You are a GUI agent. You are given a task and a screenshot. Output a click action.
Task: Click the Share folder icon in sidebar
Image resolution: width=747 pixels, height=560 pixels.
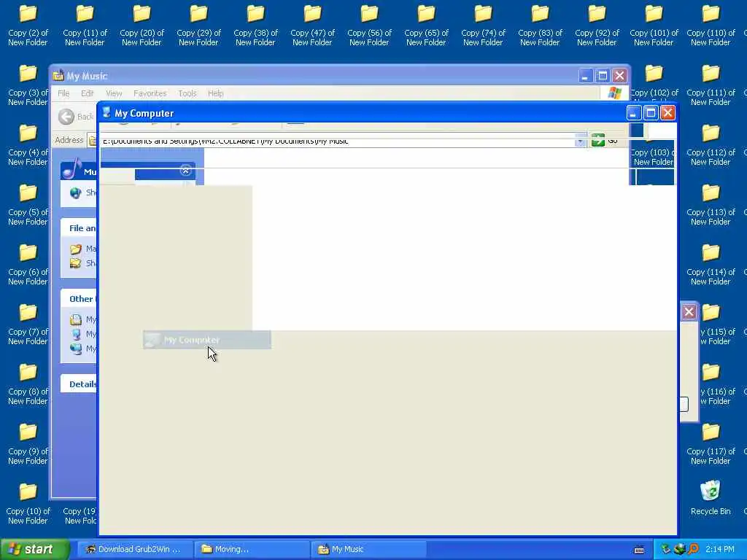(76, 262)
